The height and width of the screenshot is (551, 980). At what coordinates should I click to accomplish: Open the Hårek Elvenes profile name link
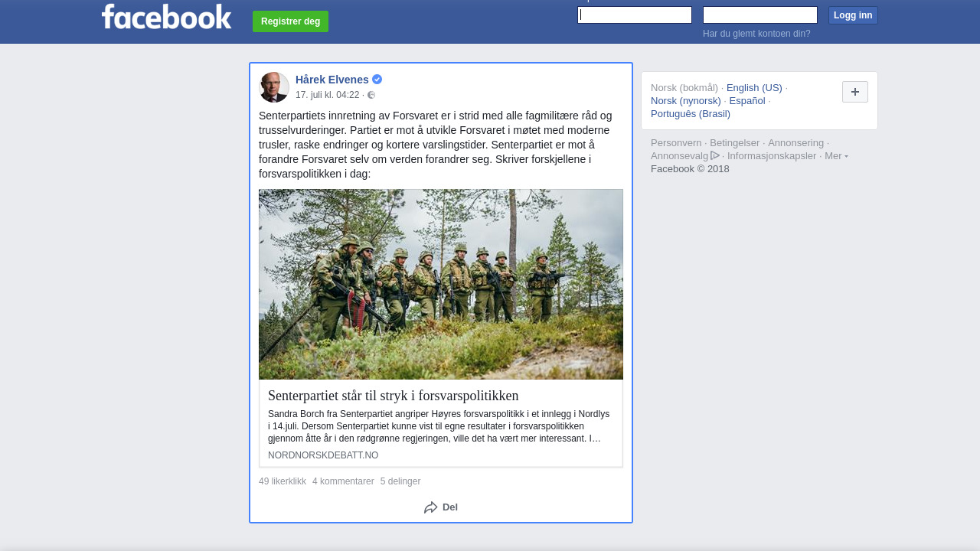(x=332, y=80)
